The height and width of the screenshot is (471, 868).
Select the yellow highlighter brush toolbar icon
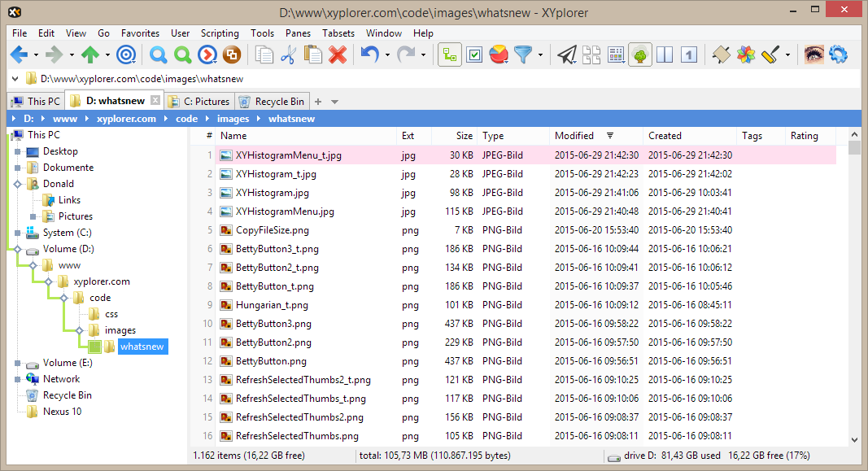pos(770,55)
